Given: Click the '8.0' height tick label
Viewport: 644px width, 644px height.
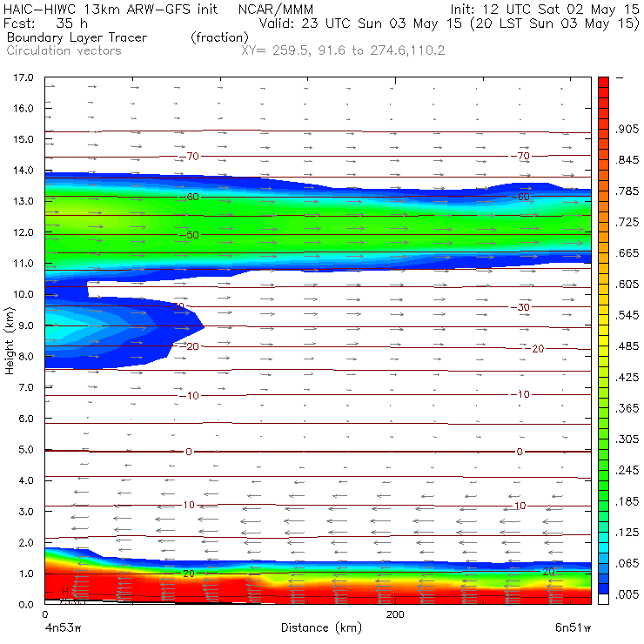Looking at the screenshot, I should pyautogui.click(x=26, y=357).
